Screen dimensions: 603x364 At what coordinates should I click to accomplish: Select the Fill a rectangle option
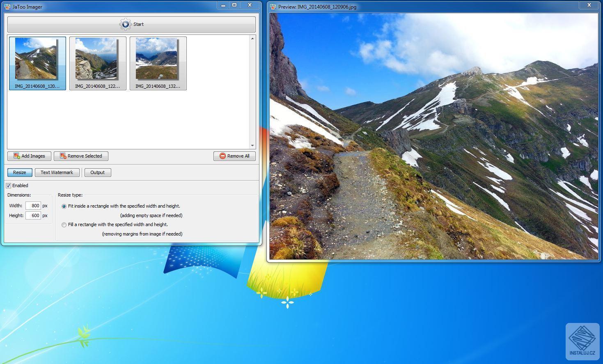pyautogui.click(x=64, y=225)
